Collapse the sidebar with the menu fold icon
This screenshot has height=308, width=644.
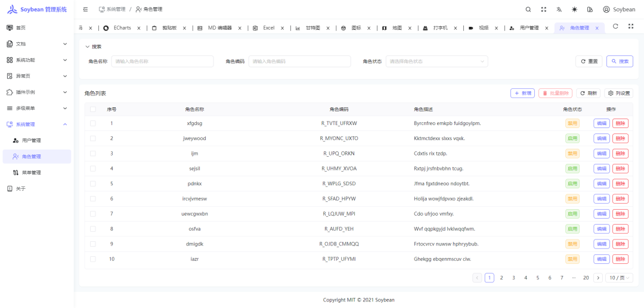86,10
